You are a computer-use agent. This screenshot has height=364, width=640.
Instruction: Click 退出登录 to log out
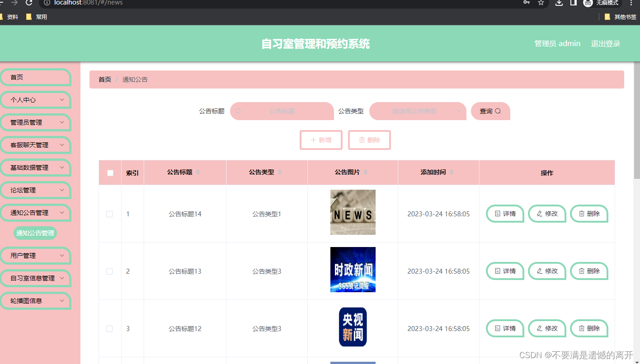605,43
